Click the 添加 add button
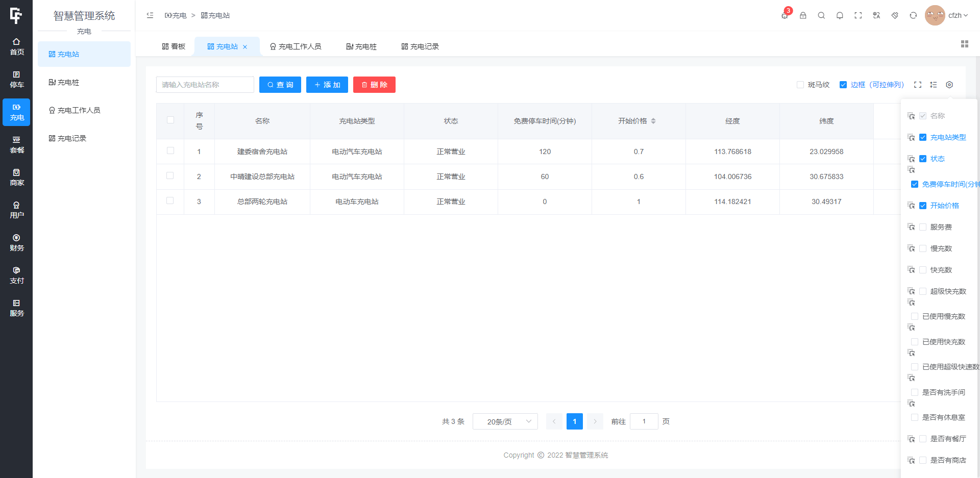Image resolution: width=980 pixels, height=478 pixels. [x=327, y=85]
